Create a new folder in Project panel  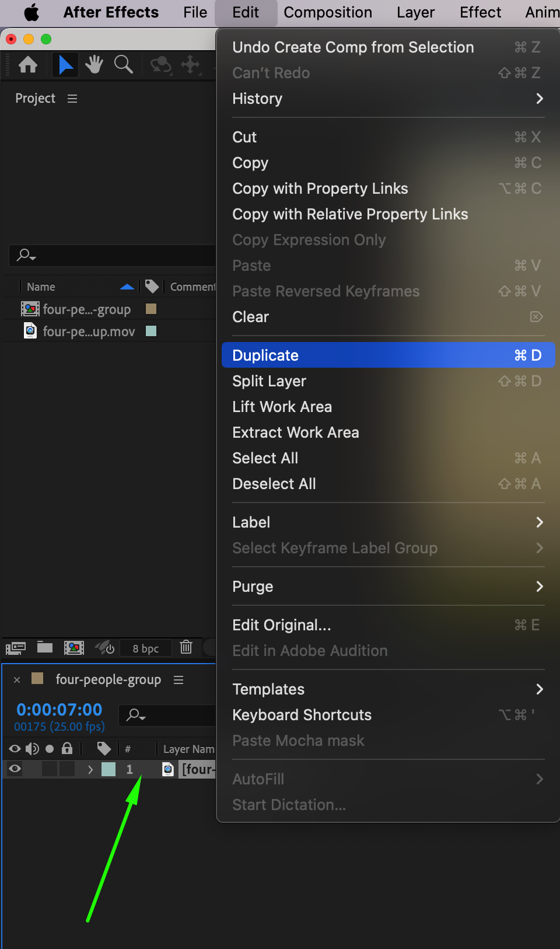coord(45,647)
